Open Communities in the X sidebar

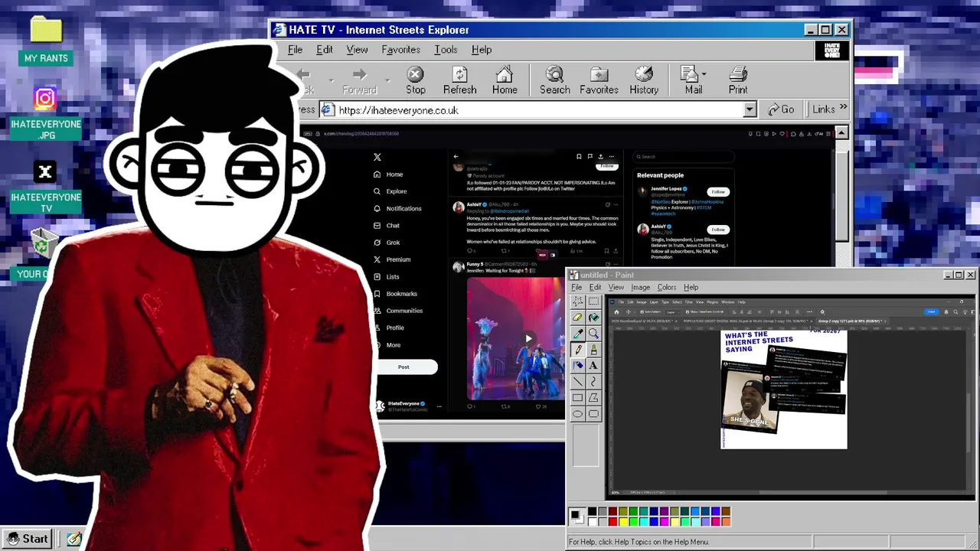(397, 311)
